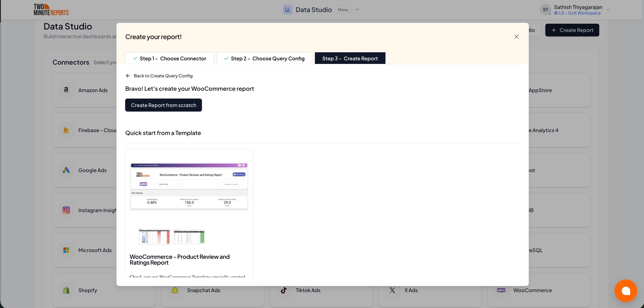644x308 pixels.
Task: Click the X Ads connector icon
Action: coord(392,290)
